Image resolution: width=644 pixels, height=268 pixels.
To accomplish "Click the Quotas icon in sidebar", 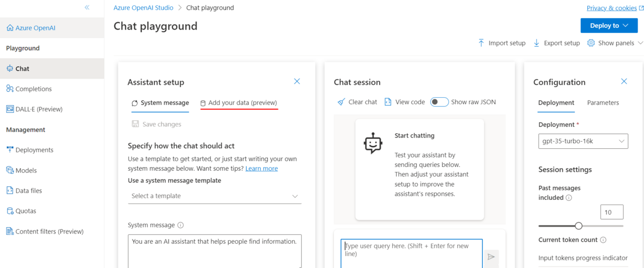I will coord(10,211).
